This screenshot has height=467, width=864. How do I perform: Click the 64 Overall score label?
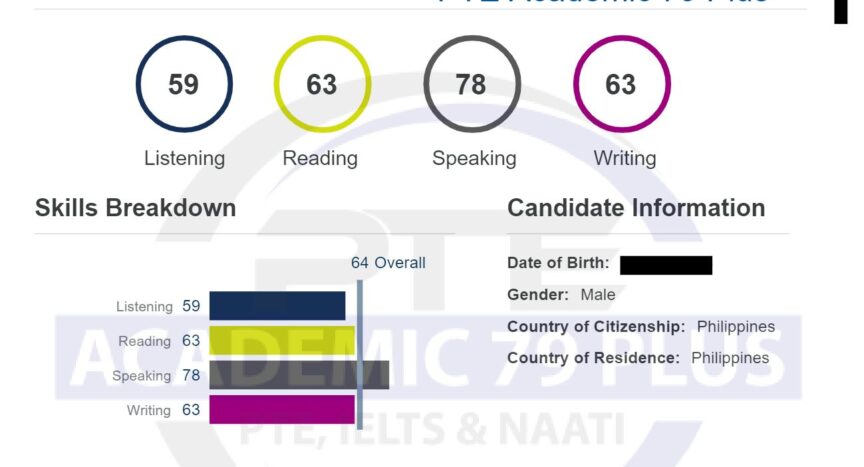click(388, 263)
